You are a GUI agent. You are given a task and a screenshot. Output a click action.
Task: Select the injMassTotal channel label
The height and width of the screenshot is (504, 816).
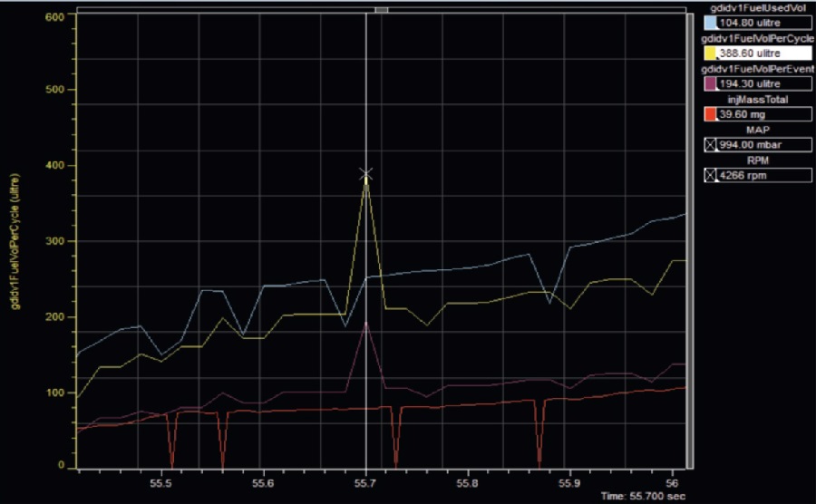(x=757, y=101)
